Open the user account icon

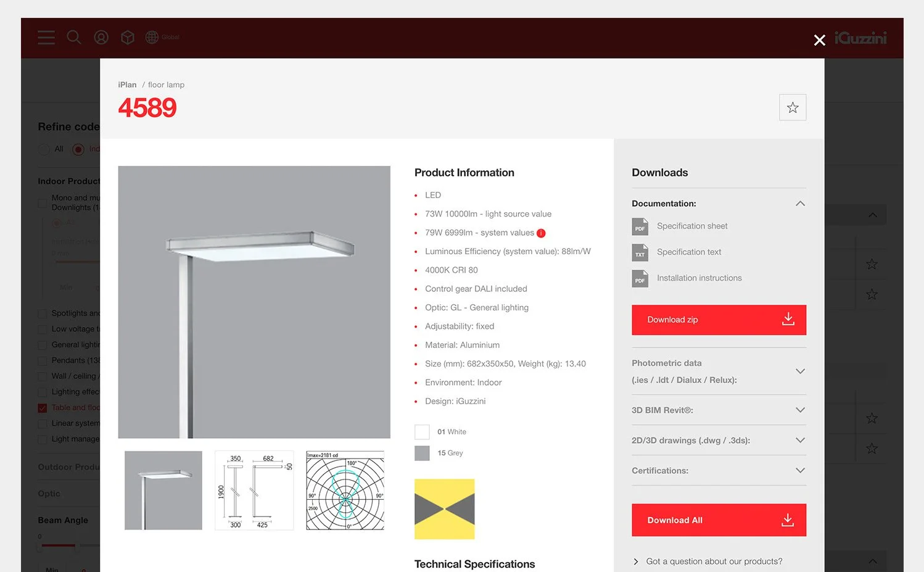(101, 38)
